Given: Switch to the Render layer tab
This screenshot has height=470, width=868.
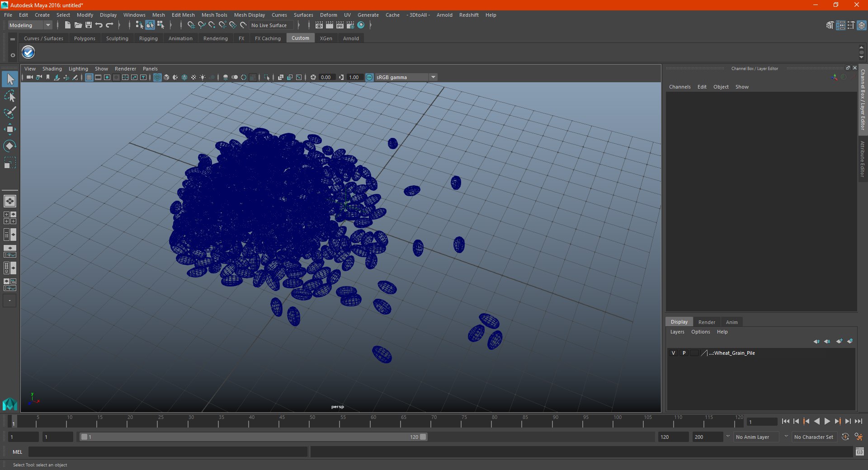Looking at the screenshot, I should click(707, 322).
